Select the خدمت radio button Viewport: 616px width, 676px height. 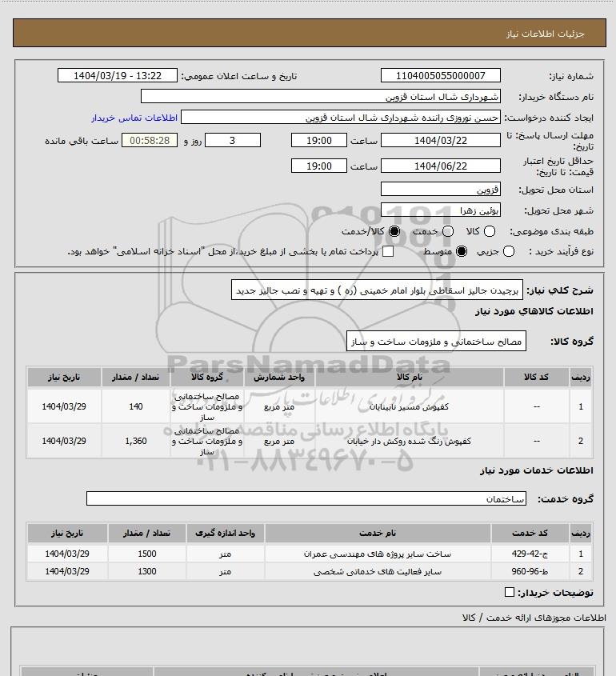(x=448, y=231)
